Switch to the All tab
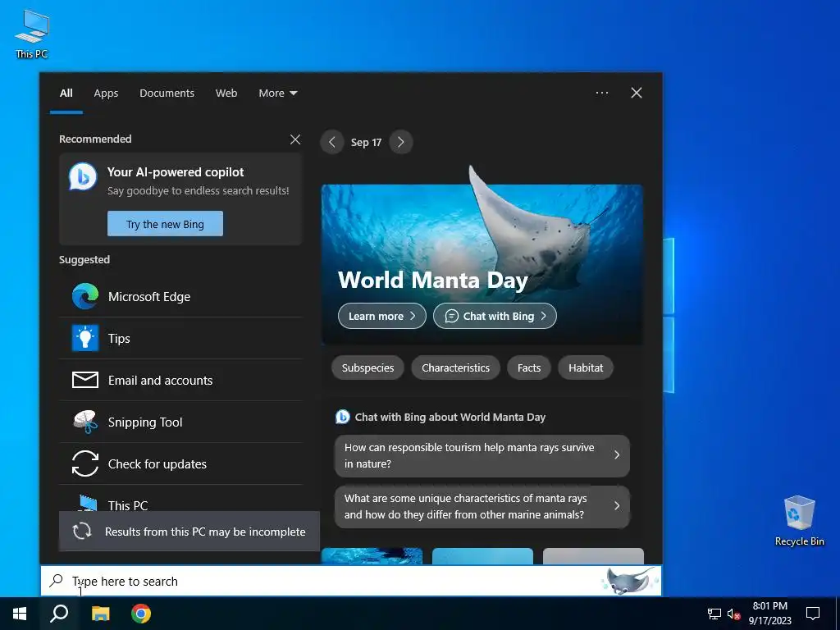The image size is (840, 630). (x=66, y=93)
